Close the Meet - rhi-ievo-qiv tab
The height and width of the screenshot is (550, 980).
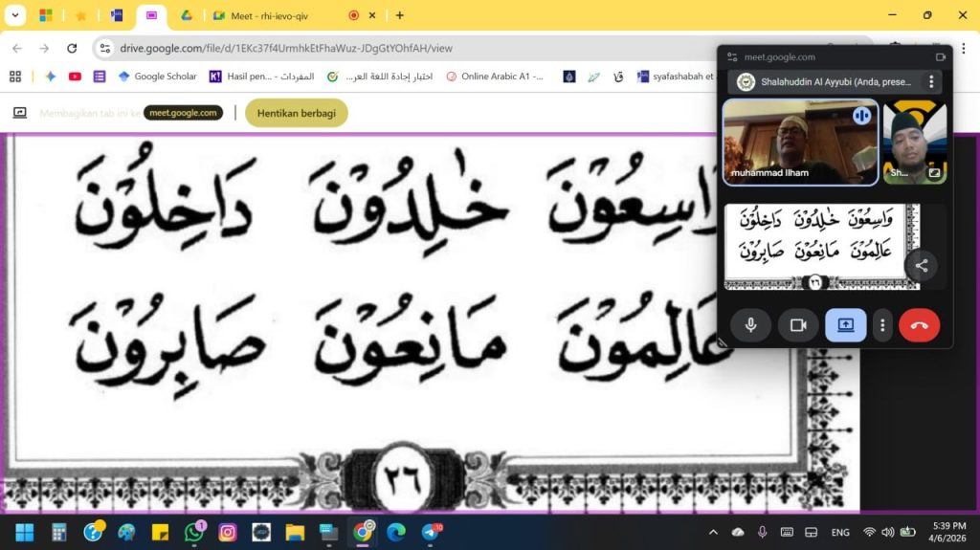pos(372,15)
